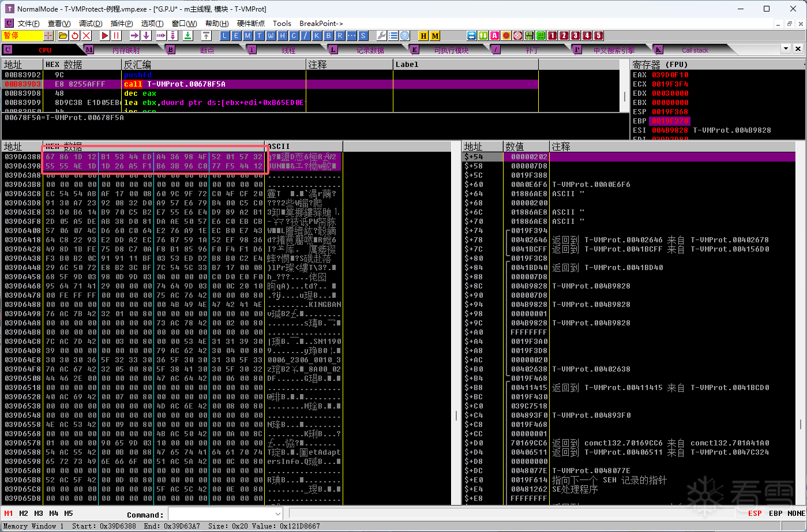The width and height of the screenshot is (807, 532).
Task: Open the 调试(D) menu
Action: [91, 23]
